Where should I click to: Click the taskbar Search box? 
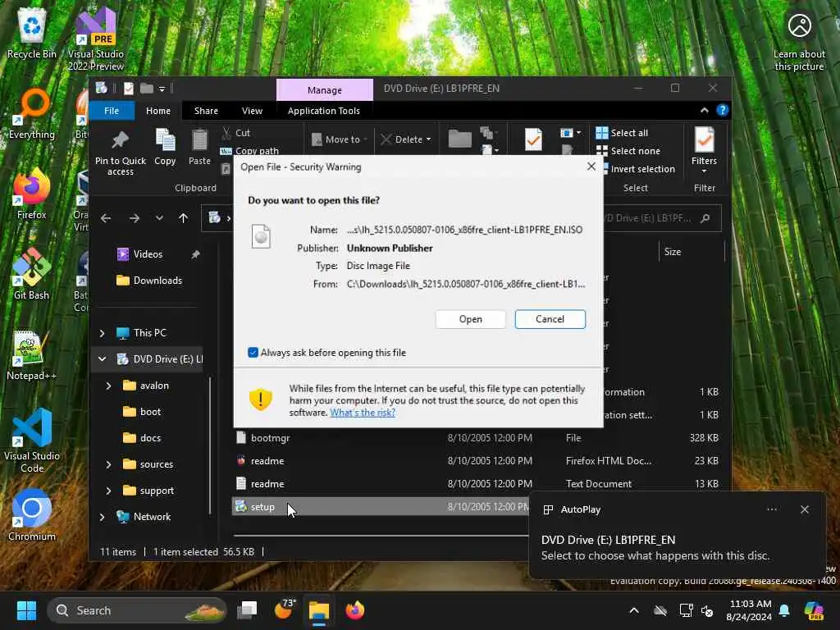point(137,610)
